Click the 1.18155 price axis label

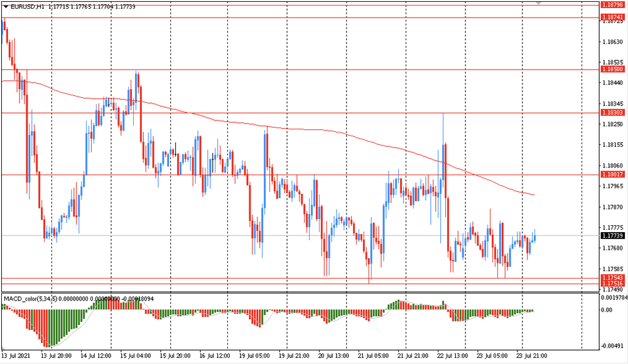pyautogui.click(x=613, y=145)
